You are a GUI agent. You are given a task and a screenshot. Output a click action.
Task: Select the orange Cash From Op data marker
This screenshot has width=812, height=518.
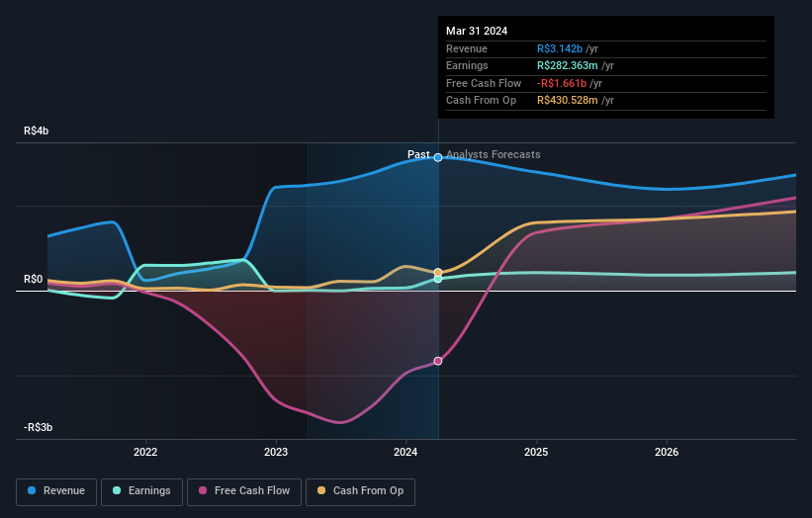(x=438, y=272)
